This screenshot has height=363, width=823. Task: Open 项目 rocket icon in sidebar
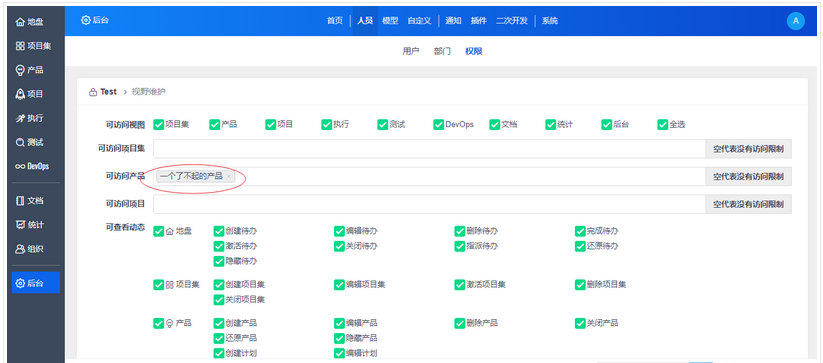[x=20, y=94]
